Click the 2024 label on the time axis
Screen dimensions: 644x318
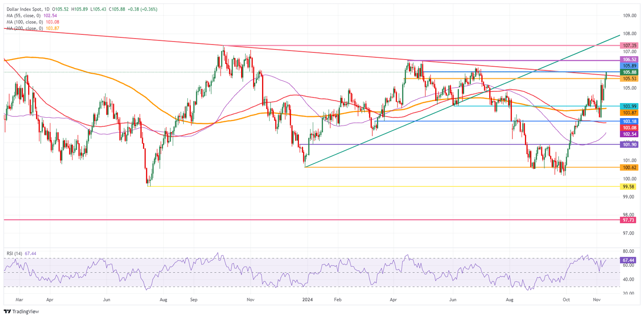pos(308,300)
